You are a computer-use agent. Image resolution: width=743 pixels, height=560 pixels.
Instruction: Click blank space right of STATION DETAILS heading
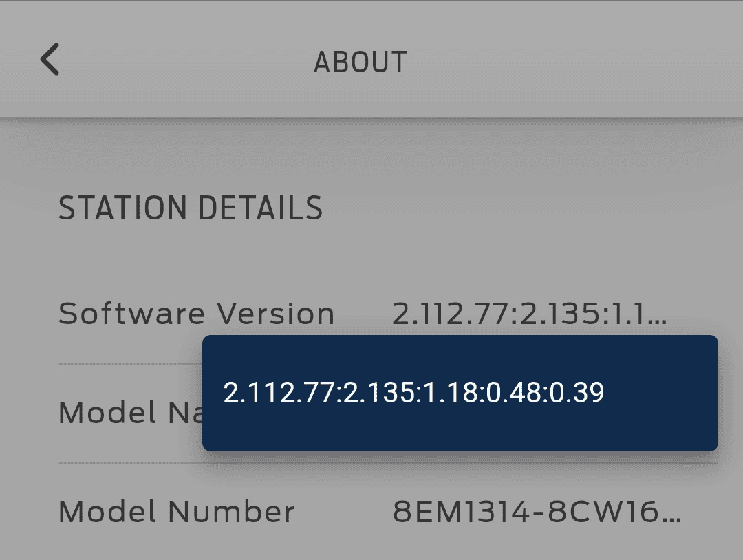click(523, 208)
